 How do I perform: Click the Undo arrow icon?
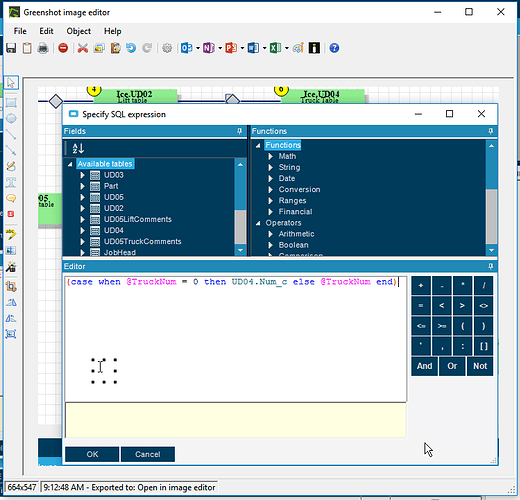point(131,48)
